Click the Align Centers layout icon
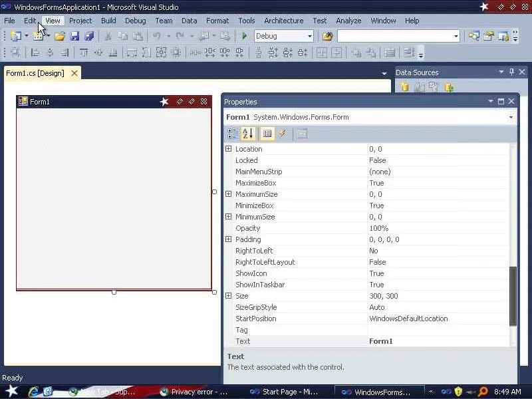This screenshot has width=532, height=399. point(50,53)
